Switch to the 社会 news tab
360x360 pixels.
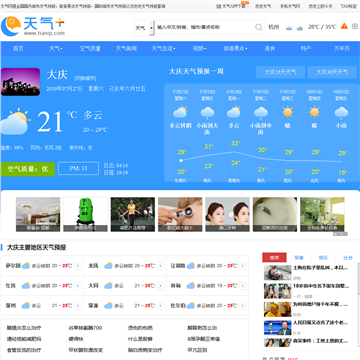coord(348,257)
